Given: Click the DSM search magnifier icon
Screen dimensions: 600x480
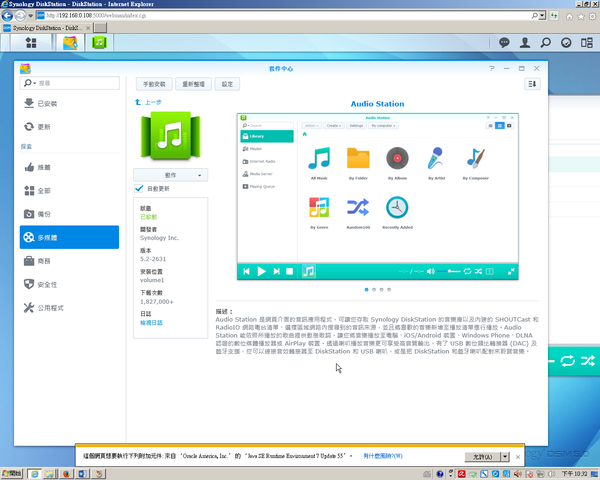Looking at the screenshot, I should coord(548,43).
